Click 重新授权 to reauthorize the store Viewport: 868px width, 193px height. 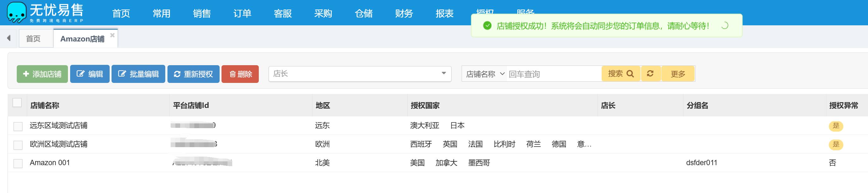pos(193,74)
